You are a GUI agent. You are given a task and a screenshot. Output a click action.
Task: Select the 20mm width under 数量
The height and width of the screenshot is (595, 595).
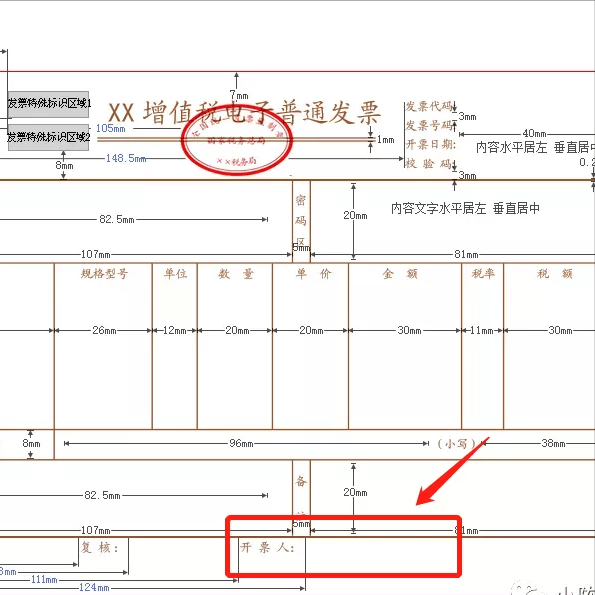[237, 330]
